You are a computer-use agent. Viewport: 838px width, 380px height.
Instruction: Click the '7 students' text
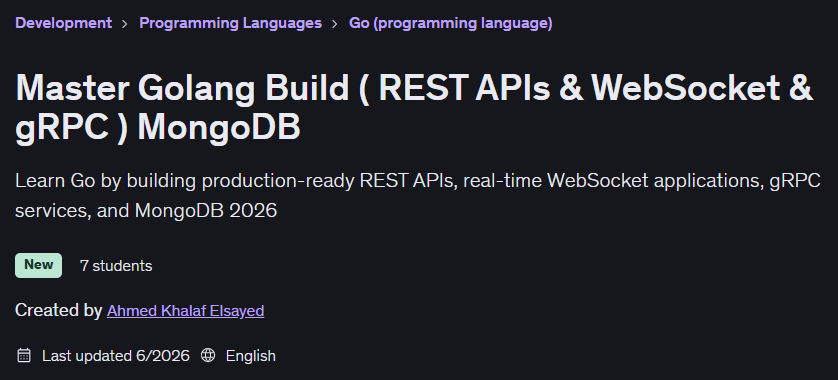point(116,266)
